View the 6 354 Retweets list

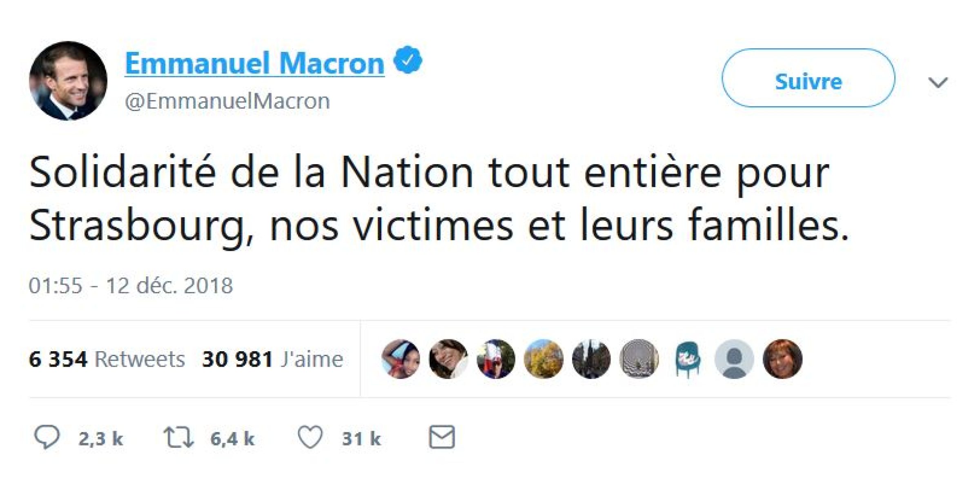tap(107, 359)
